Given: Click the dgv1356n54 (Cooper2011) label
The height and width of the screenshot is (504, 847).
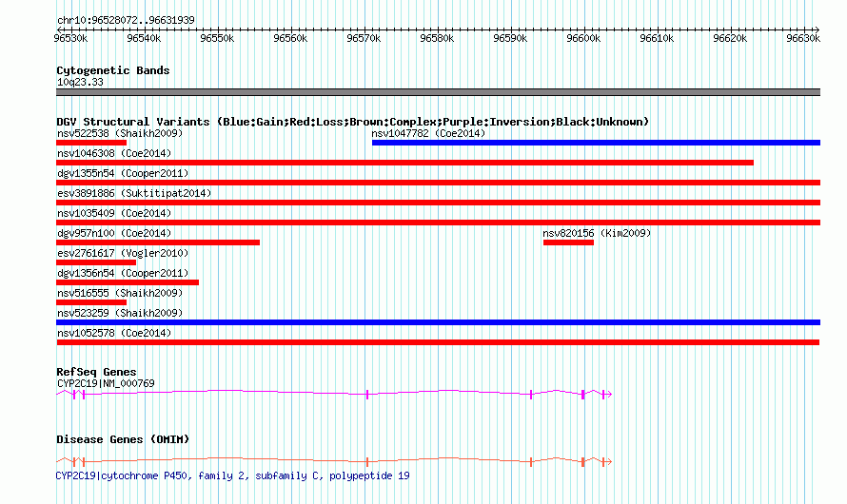Looking at the screenshot, I should [x=123, y=273].
